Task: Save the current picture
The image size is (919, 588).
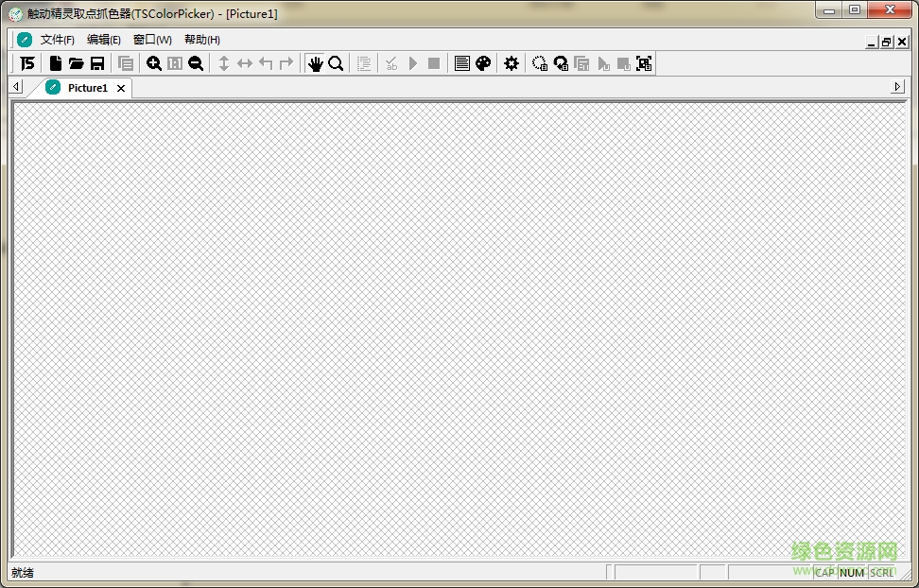Action: [x=97, y=62]
